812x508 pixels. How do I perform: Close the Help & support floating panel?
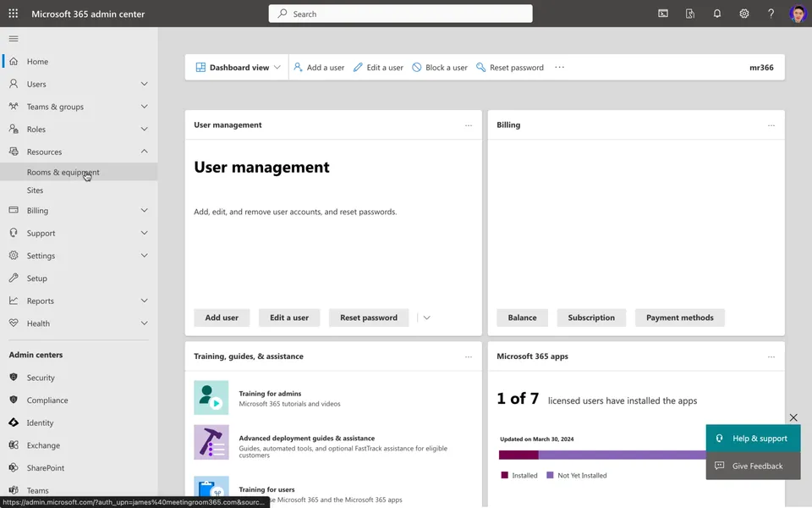click(x=793, y=417)
